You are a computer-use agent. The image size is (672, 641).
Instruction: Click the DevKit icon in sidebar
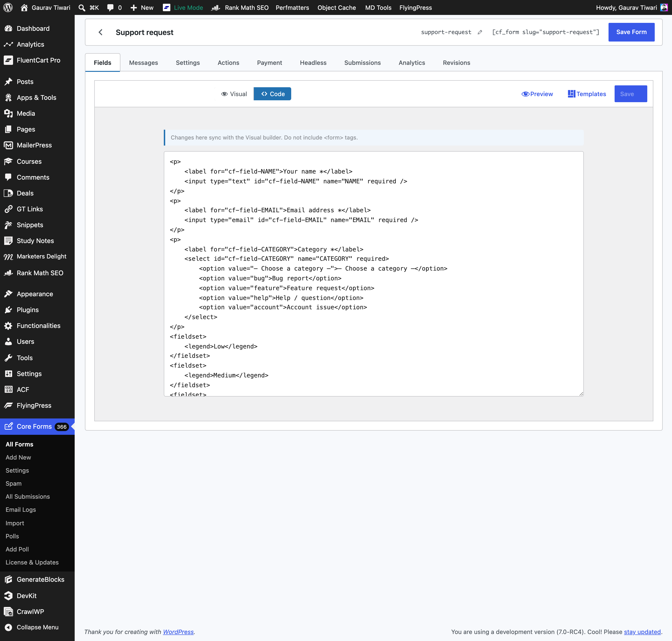pos(9,596)
